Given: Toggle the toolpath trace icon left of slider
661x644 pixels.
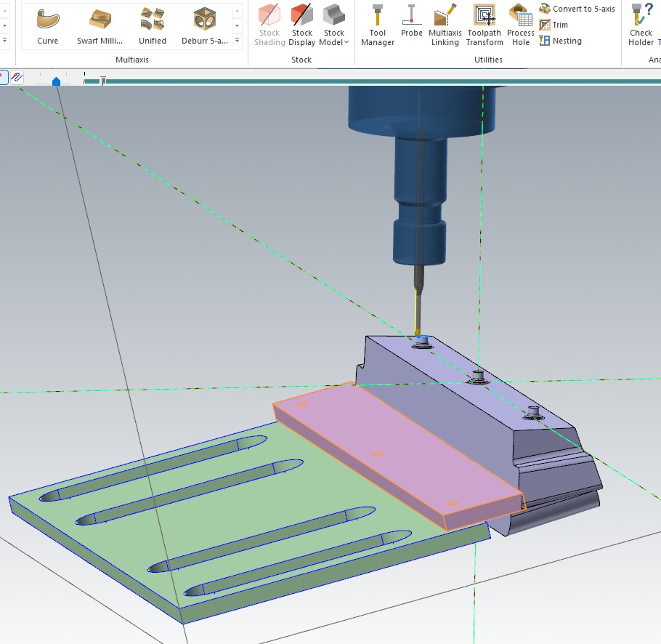Looking at the screenshot, I should [16, 76].
